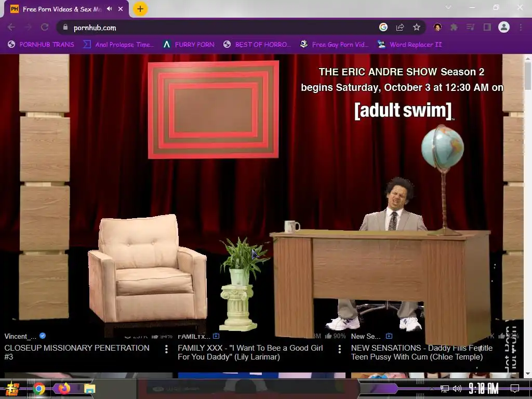Share this page using the share icon
The image size is (532, 399).
click(400, 28)
